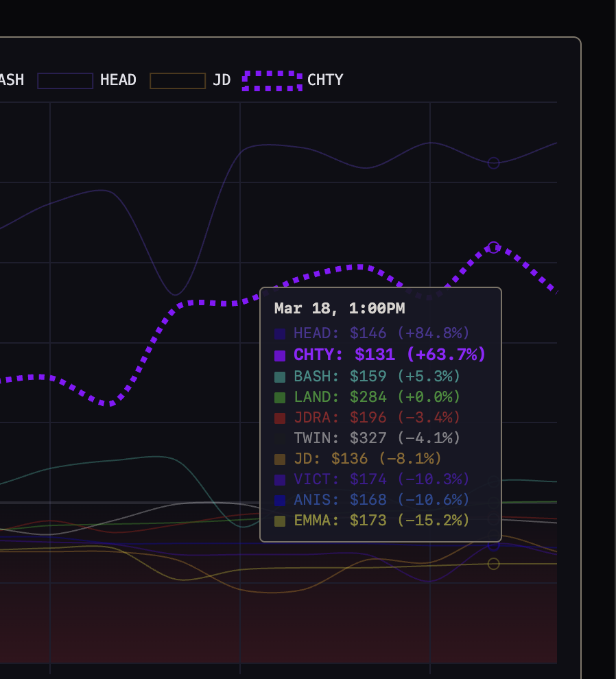
Task: Select tooltip row HEAD: $146 (+84.8%)
Action: pos(372,333)
